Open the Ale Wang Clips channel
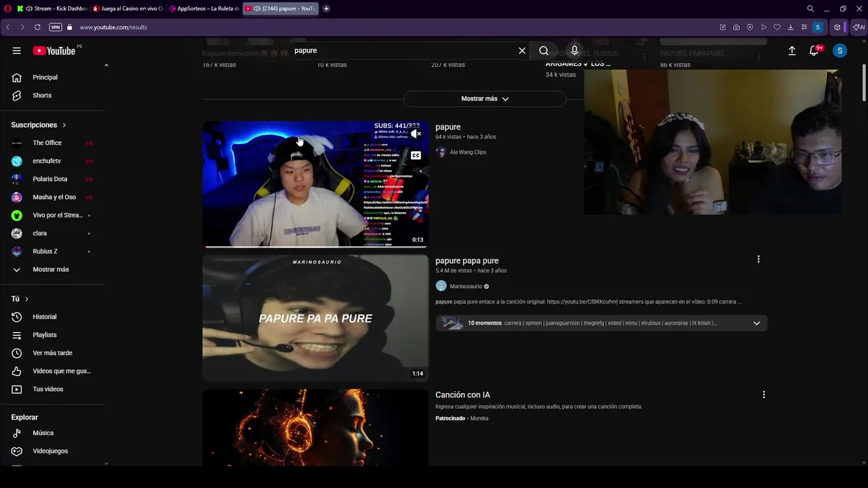This screenshot has height=488, width=868. pos(468,152)
